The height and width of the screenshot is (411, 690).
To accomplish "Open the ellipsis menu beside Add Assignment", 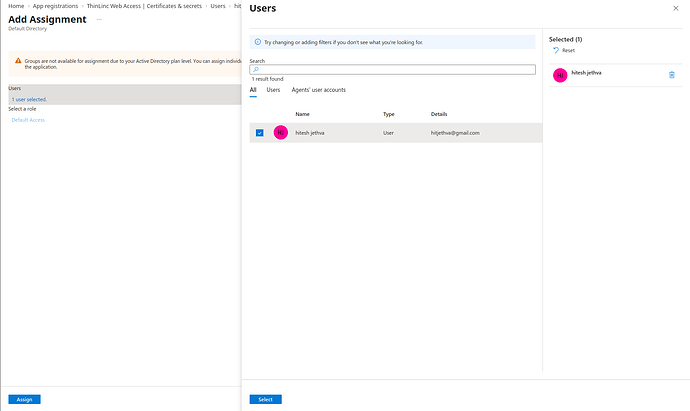I will tap(99, 19).
